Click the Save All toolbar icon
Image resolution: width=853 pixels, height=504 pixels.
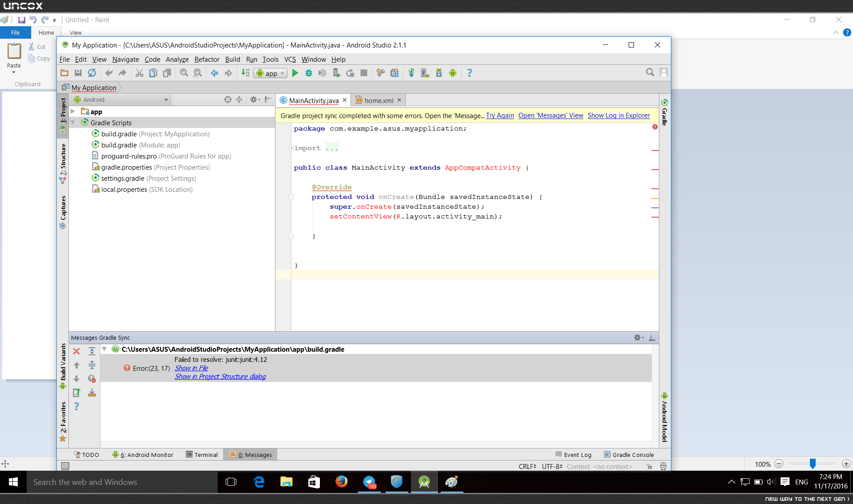(78, 73)
